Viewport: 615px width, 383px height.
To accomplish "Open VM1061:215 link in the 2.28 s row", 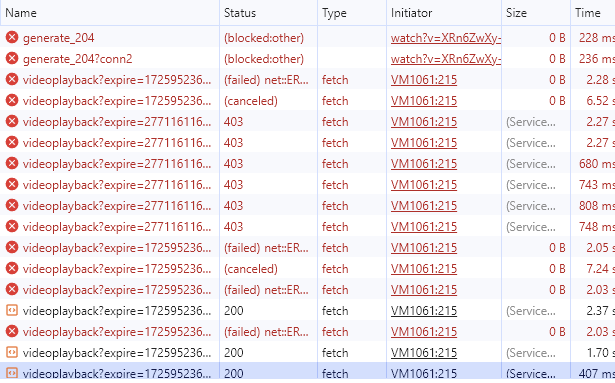I will point(424,80).
